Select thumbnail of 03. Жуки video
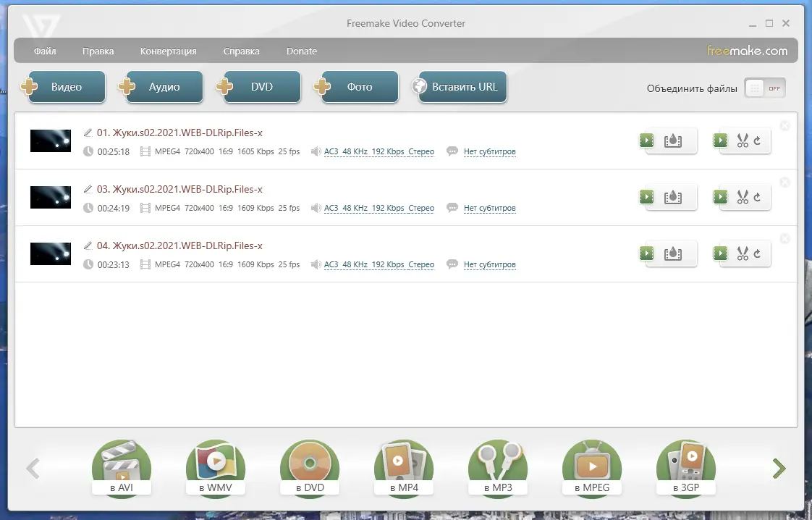Image resolution: width=812 pixels, height=520 pixels. coord(50,197)
